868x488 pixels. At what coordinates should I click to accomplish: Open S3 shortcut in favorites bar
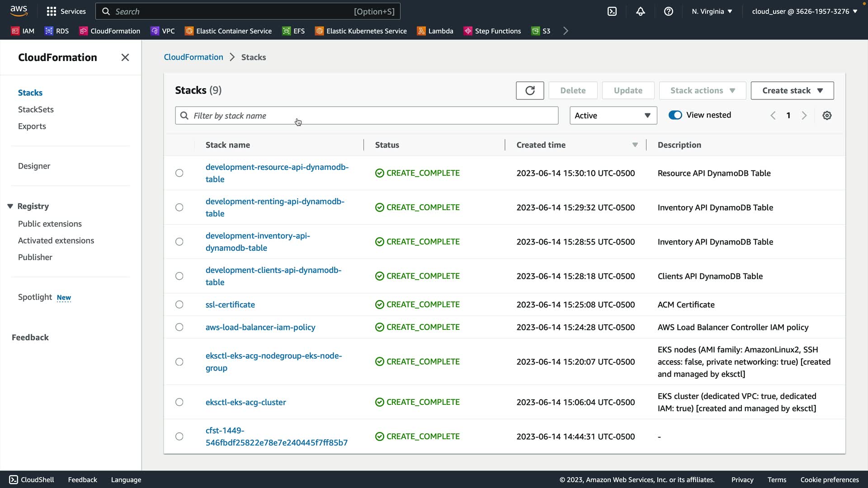tap(541, 31)
